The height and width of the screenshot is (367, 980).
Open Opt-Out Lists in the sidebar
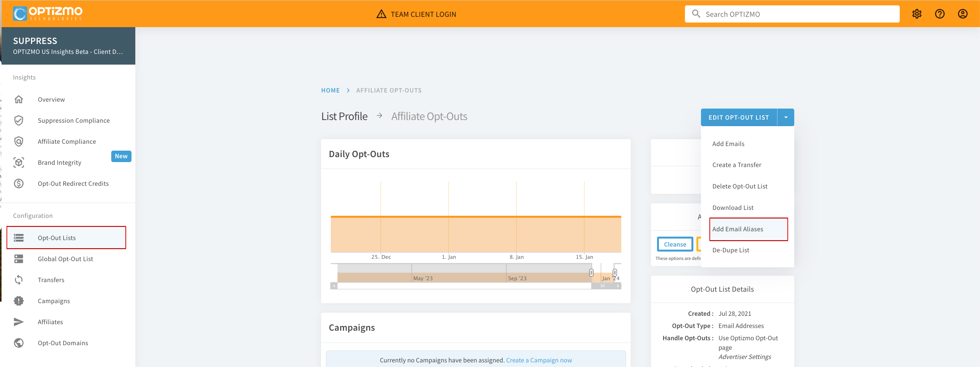coord(57,238)
